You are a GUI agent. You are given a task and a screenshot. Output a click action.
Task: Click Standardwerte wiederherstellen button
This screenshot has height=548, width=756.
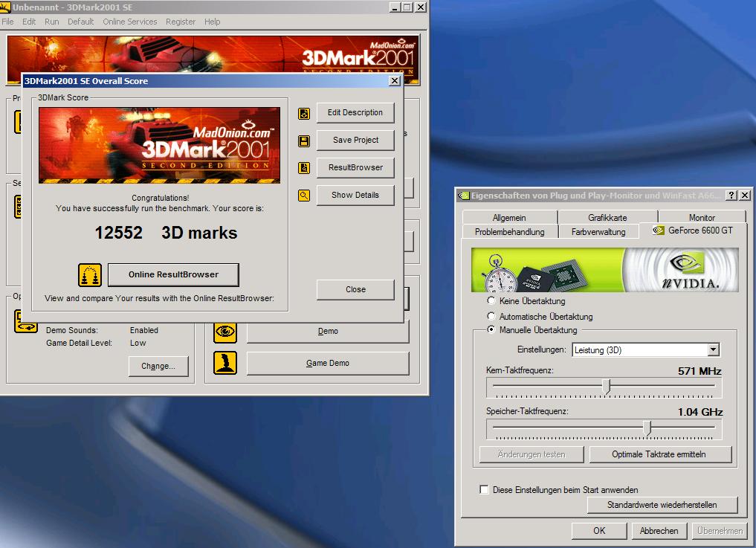(x=662, y=505)
